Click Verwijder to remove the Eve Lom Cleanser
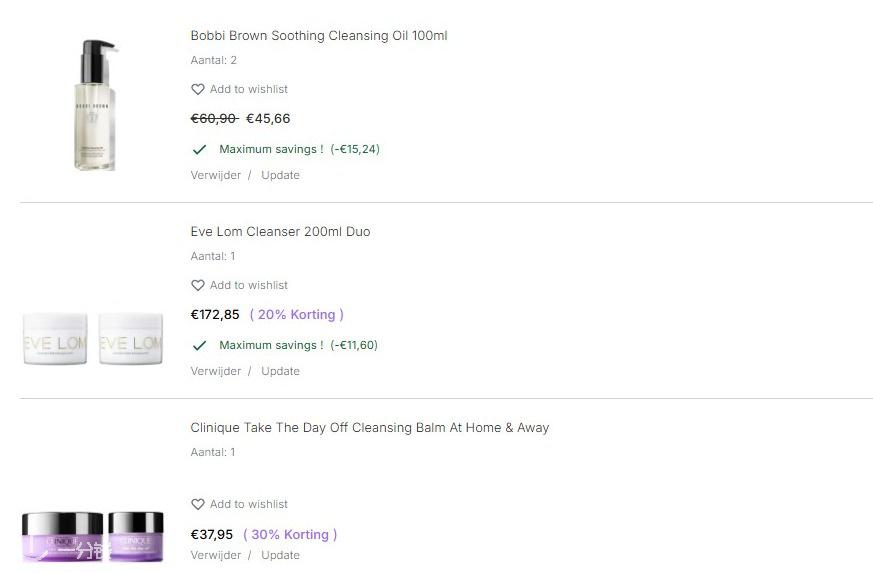The height and width of the screenshot is (573, 873). [x=216, y=371]
